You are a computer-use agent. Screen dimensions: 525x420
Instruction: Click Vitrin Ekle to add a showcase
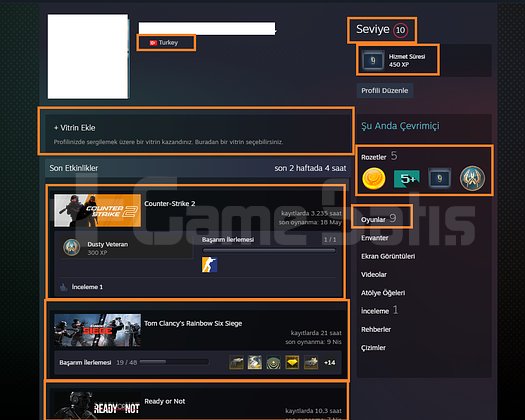75,128
